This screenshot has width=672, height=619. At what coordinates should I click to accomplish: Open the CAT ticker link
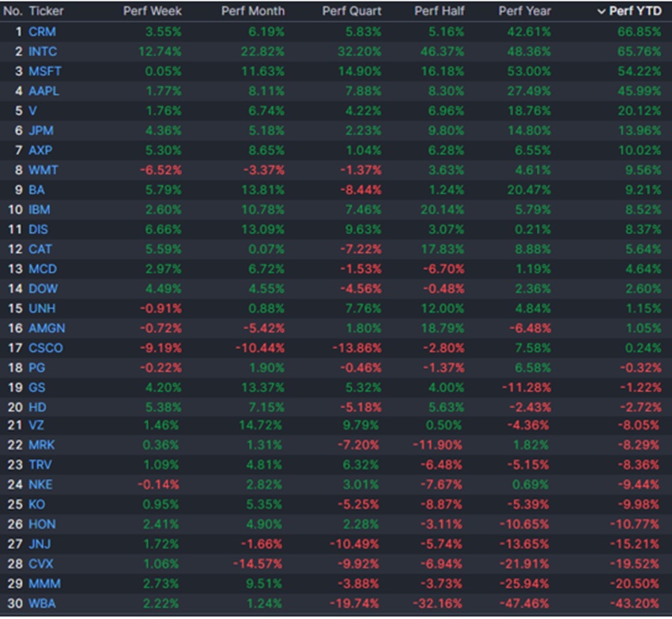(x=40, y=249)
